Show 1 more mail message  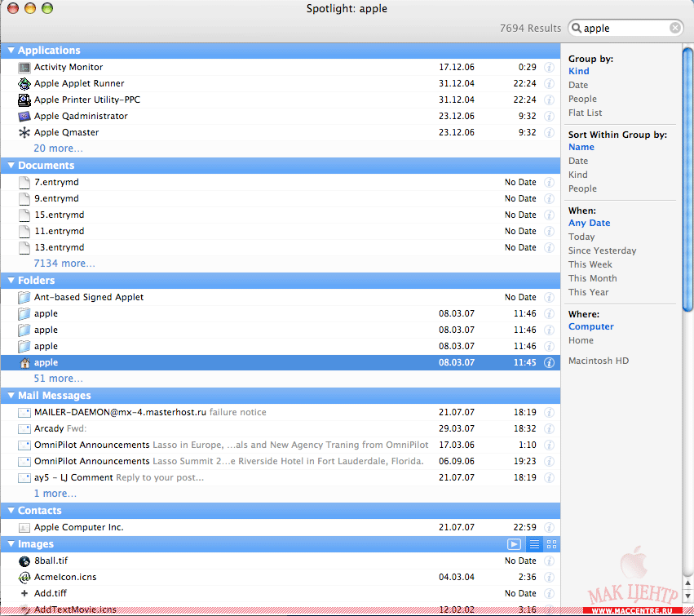[55, 494]
